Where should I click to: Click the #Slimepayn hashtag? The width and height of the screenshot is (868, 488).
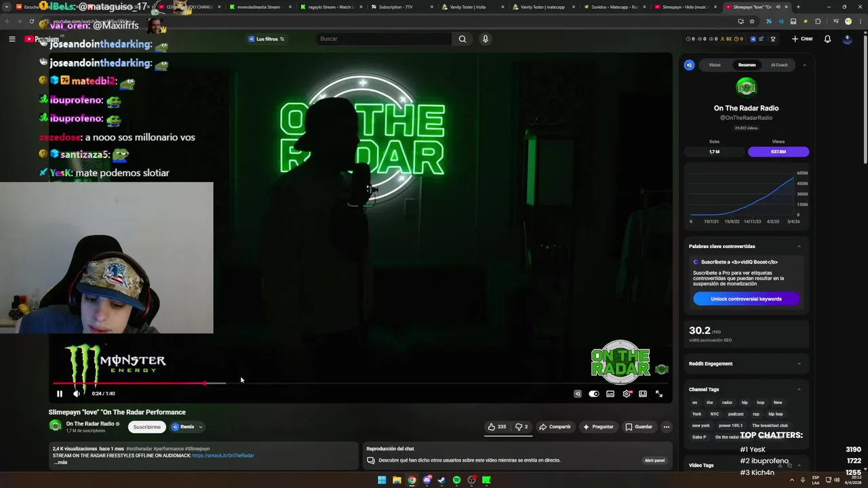pyautogui.click(x=197, y=449)
